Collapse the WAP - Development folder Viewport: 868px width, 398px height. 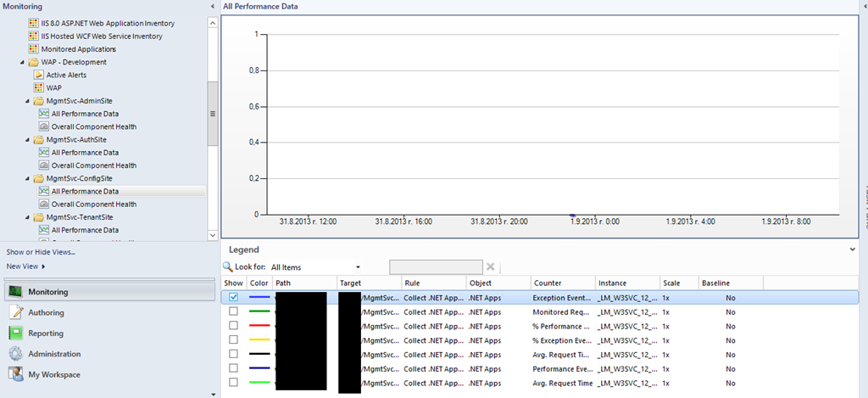pos(23,62)
